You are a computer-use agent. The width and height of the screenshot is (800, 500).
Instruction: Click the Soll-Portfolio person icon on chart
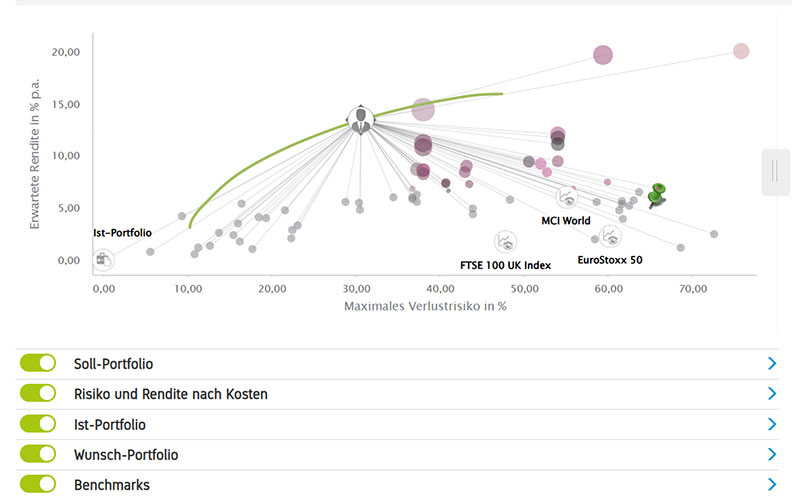coord(360,120)
